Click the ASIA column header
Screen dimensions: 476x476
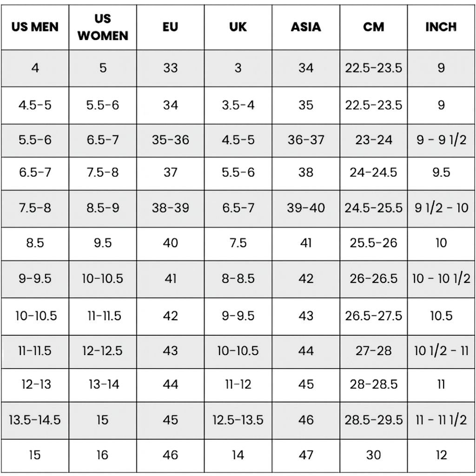(x=306, y=27)
